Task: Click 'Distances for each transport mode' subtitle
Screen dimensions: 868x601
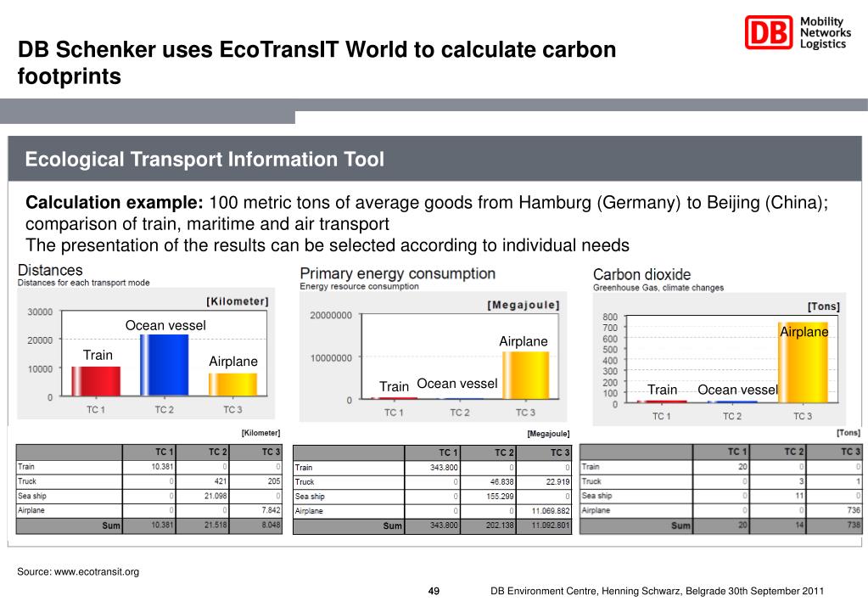Action: [x=84, y=283]
